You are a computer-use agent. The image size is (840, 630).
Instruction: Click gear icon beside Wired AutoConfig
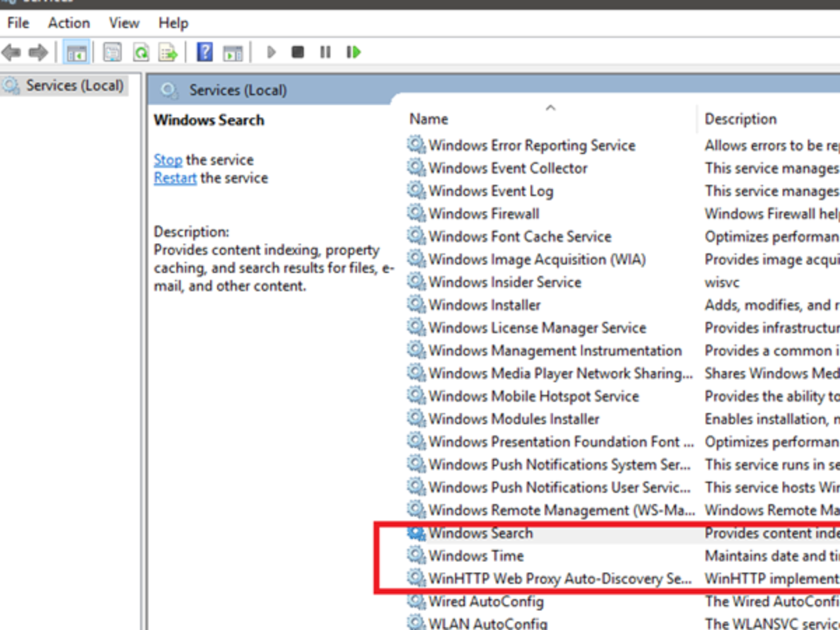pos(416,601)
